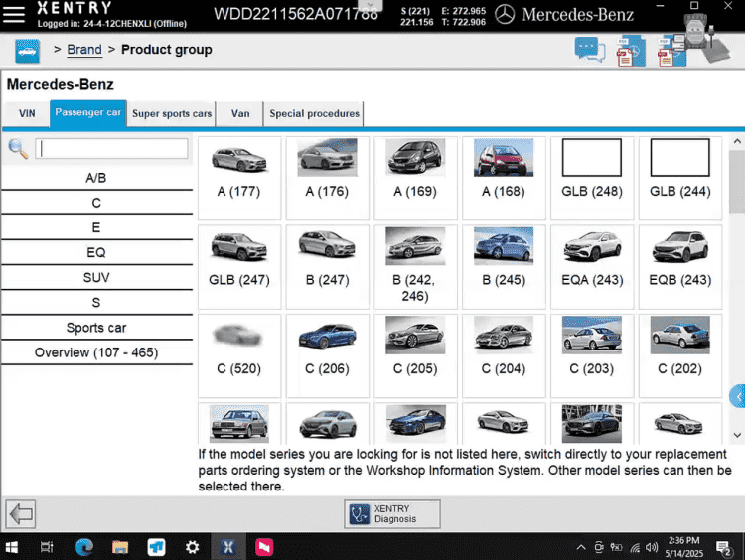This screenshot has height=560, width=746.
Task: Launch XENTRY Diagnosis
Action: point(392,514)
